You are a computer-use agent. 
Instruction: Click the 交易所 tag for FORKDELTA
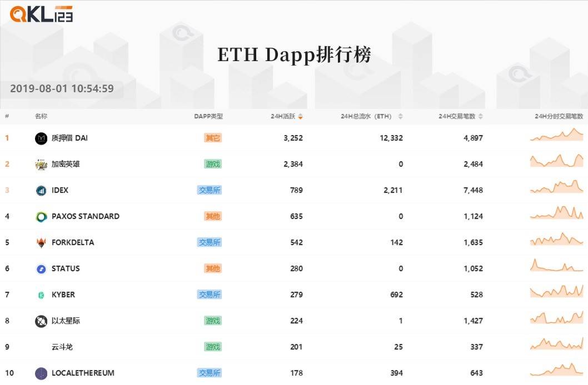(210, 243)
